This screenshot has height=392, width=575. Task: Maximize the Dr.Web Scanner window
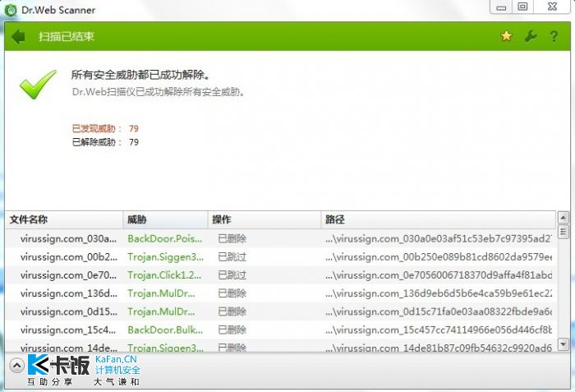pyautogui.click(x=522, y=7)
